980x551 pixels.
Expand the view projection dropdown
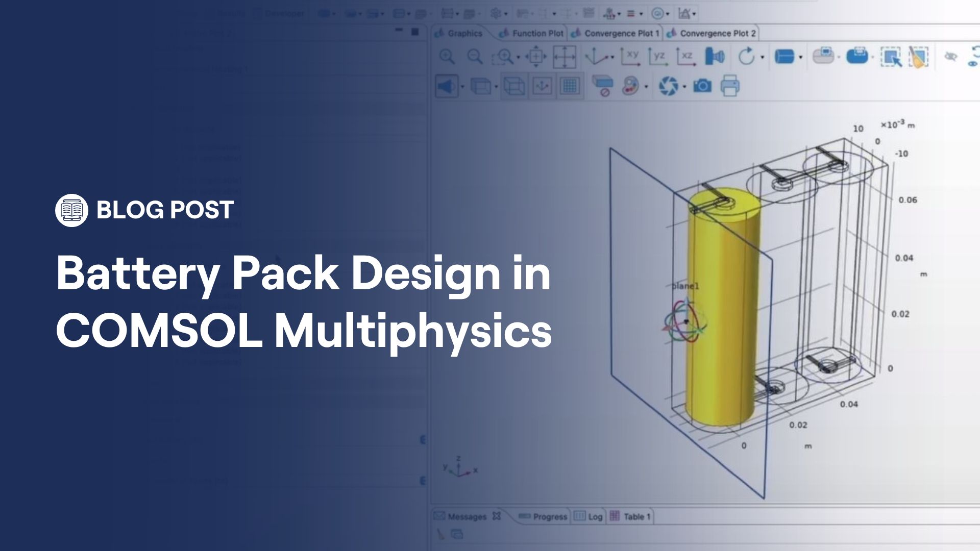click(495, 85)
